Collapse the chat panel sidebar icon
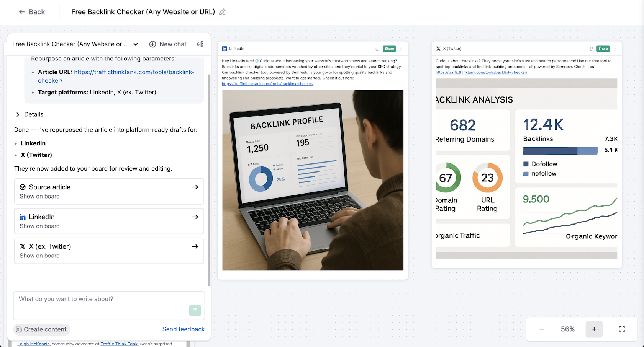Image resolution: width=644 pixels, height=347 pixels. 200,44
